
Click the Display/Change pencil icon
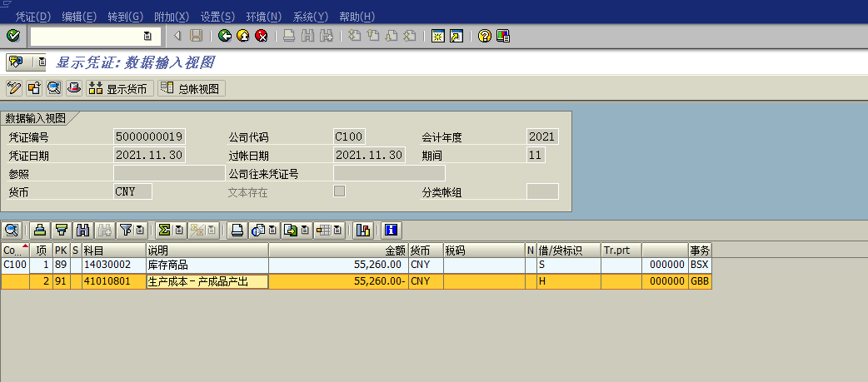[x=14, y=88]
